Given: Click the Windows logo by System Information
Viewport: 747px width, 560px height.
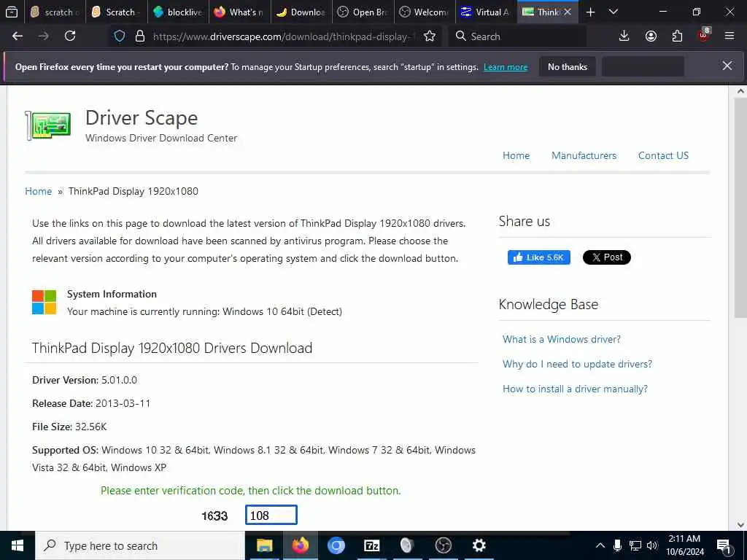Looking at the screenshot, I should (x=44, y=303).
